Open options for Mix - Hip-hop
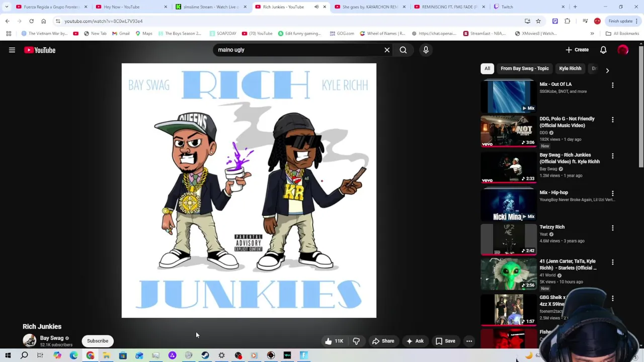The image size is (644, 362). click(612, 193)
